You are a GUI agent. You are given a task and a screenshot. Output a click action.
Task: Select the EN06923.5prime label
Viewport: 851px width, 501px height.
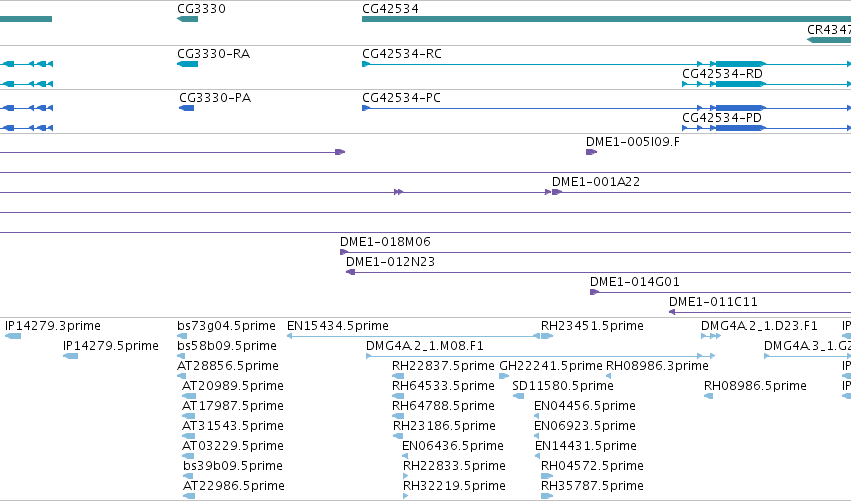[585, 426]
